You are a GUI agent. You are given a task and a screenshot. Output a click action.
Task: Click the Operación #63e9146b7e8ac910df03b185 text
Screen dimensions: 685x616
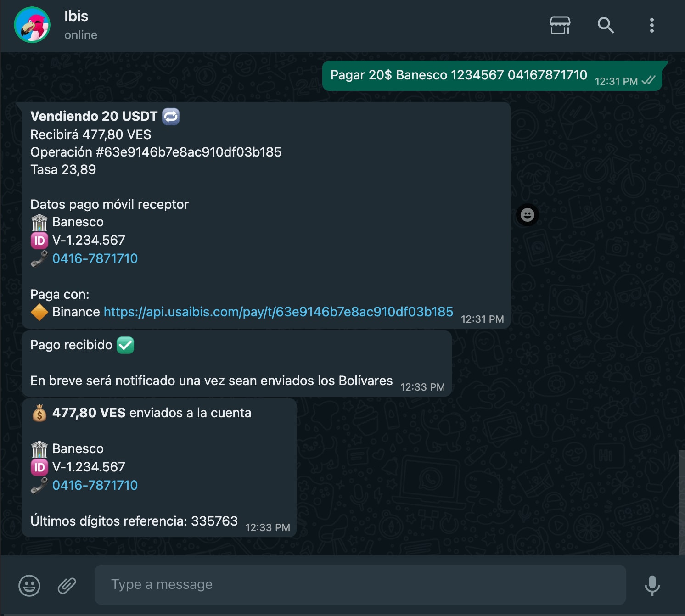[x=156, y=152]
